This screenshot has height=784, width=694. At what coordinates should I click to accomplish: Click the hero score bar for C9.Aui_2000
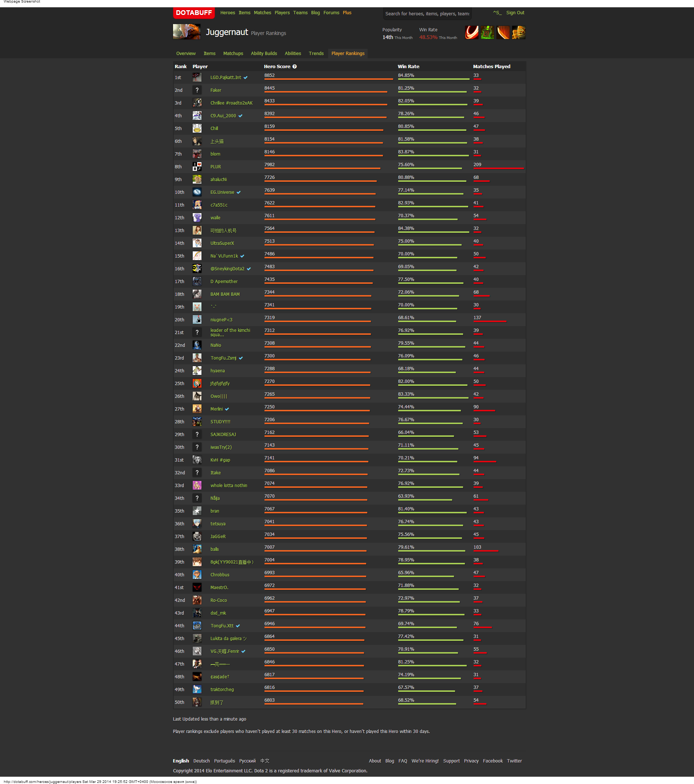pyautogui.click(x=325, y=117)
